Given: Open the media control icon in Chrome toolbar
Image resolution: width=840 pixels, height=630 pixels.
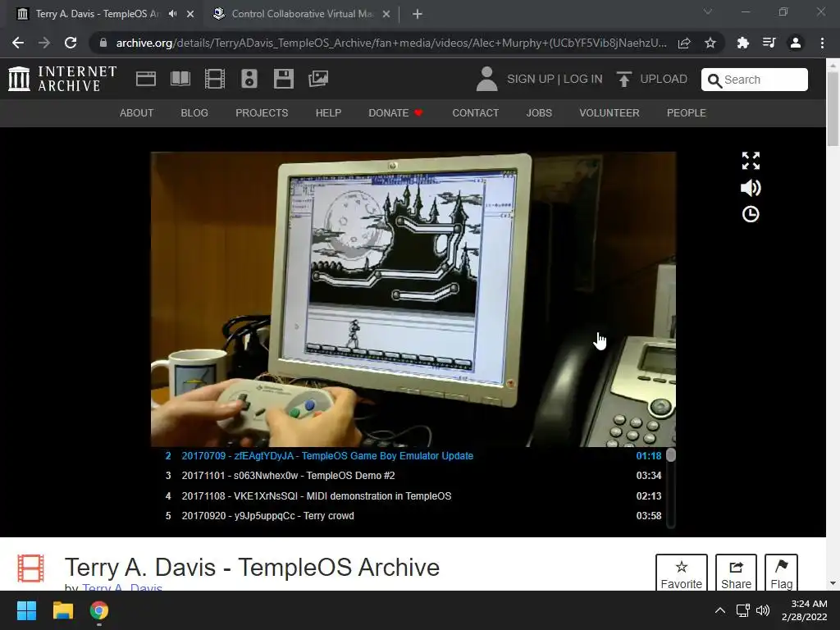Looking at the screenshot, I should (x=769, y=43).
